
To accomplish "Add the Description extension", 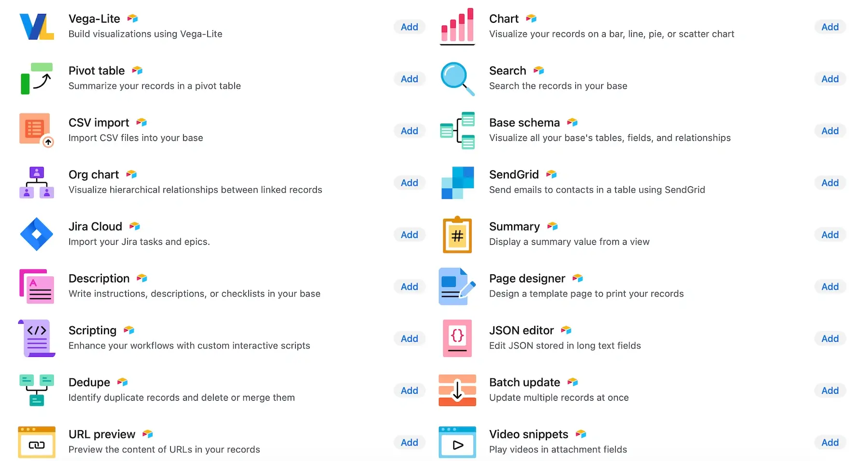I will coord(409,286).
